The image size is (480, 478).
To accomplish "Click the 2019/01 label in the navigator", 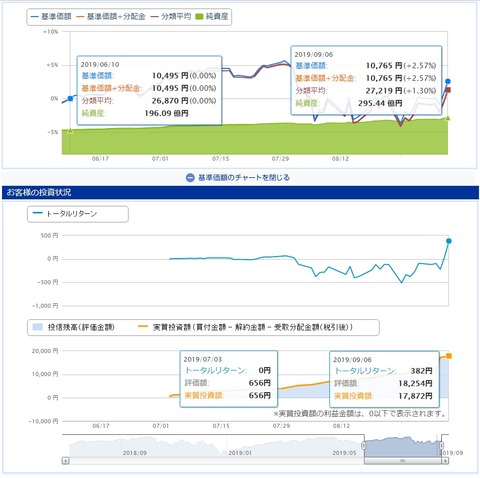I will coord(240,453).
